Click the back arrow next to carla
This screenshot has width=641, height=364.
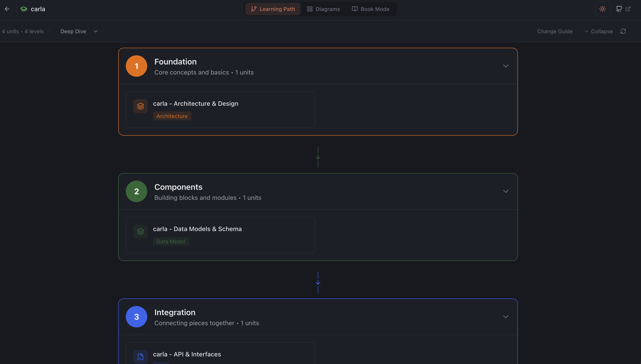point(7,9)
